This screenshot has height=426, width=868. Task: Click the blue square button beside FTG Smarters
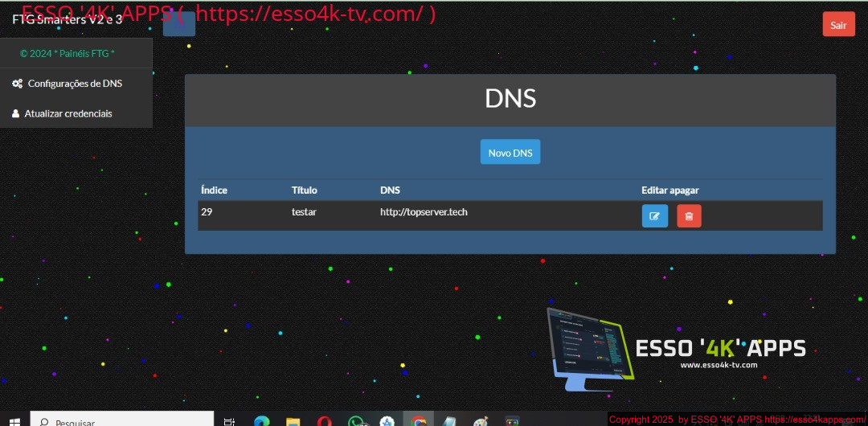pyautogui.click(x=178, y=24)
